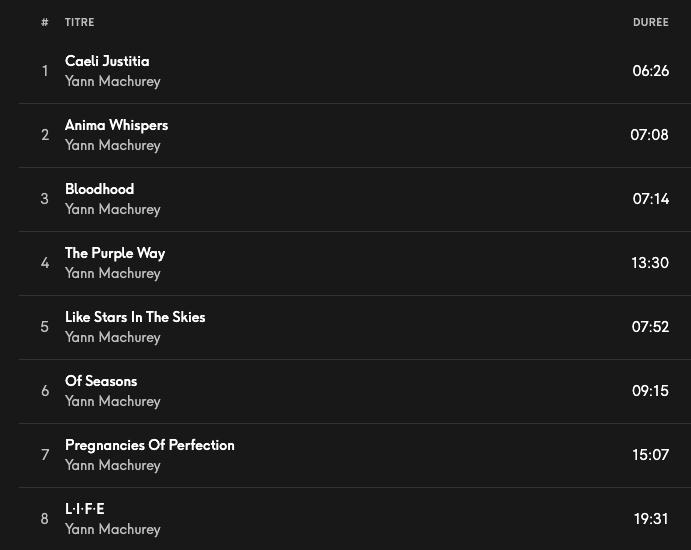691x550 pixels.
Task: Select the Bloodhood track title
Action: 99,189
